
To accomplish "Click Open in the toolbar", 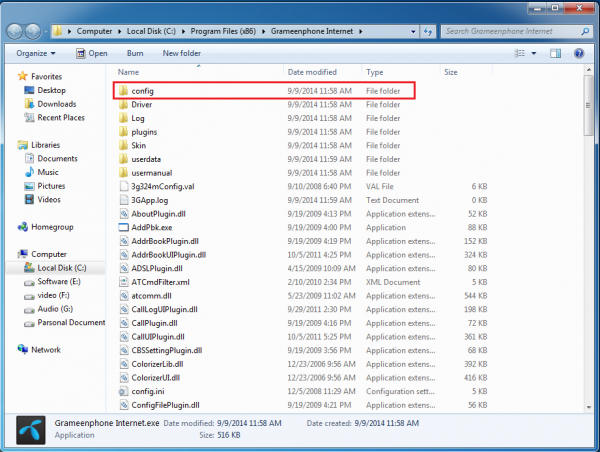I will 92,53.
